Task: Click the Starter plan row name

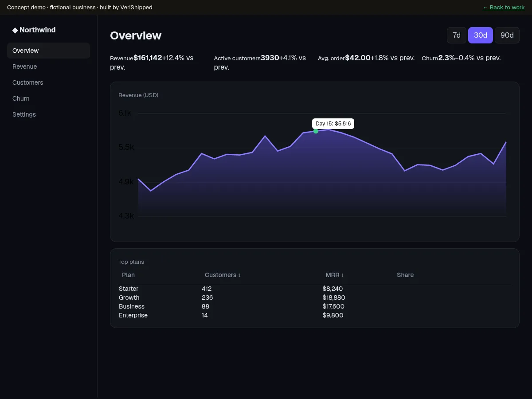Action: [x=129, y=289]
